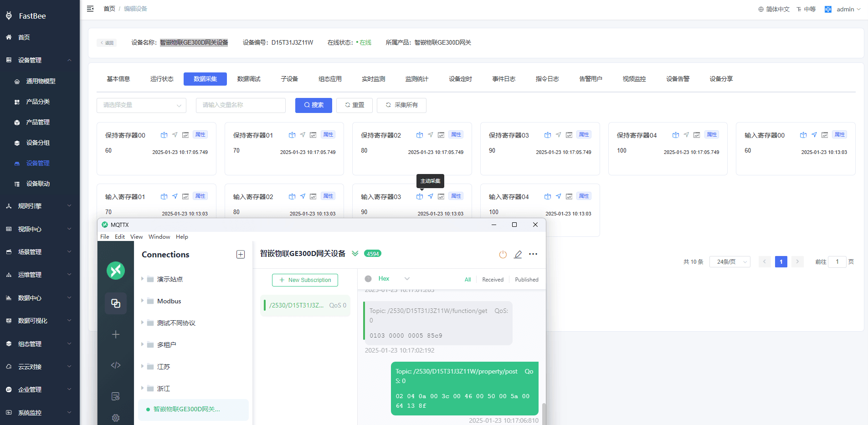Open Hex payload format dropdown
The image size is (868, 425).
[395, 279]
